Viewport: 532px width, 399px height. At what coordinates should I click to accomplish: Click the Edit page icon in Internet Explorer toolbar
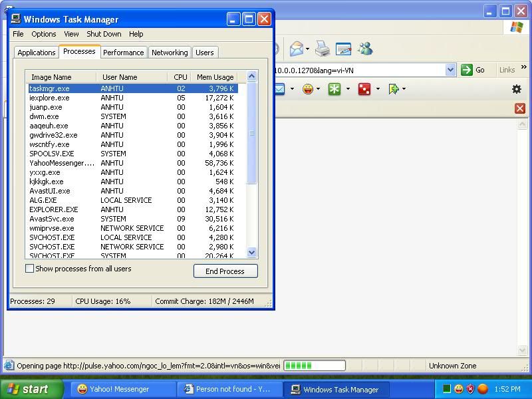(343, 49)
